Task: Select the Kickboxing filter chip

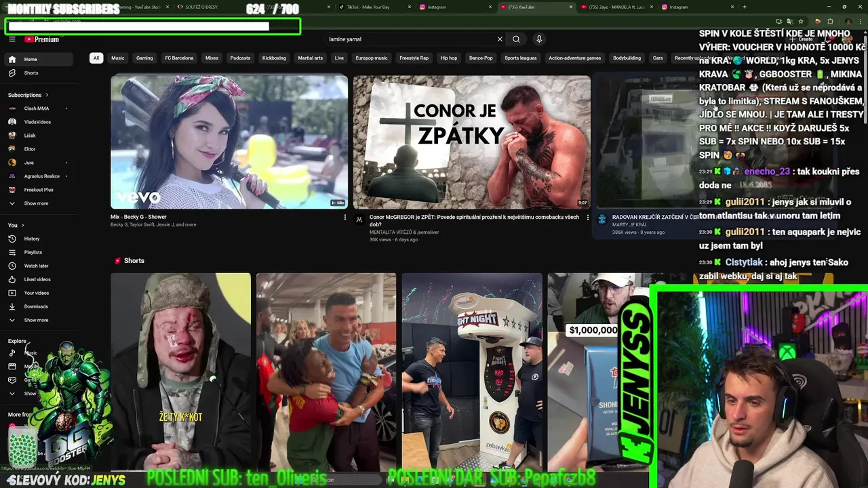Action: [x=274, y=58]
